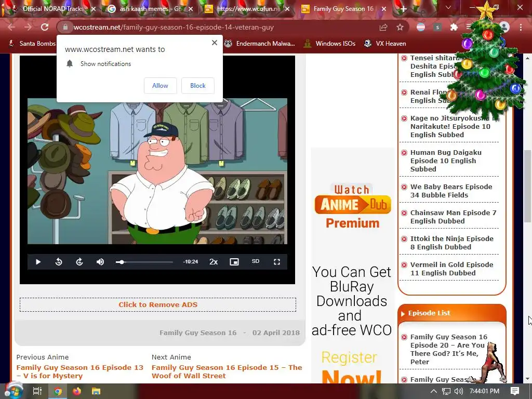Open Endermanch Malwa... bookmark
The image size is (532, 399).
(x=260, y=44)
